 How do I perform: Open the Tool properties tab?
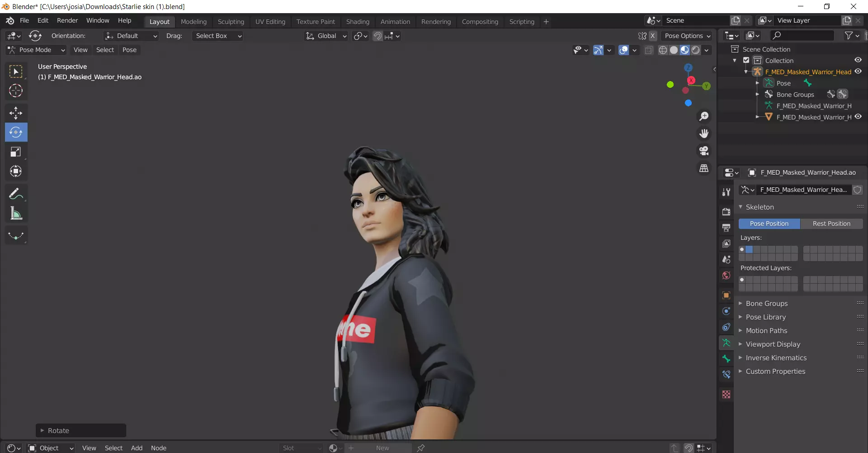click(x=726, y=192)
